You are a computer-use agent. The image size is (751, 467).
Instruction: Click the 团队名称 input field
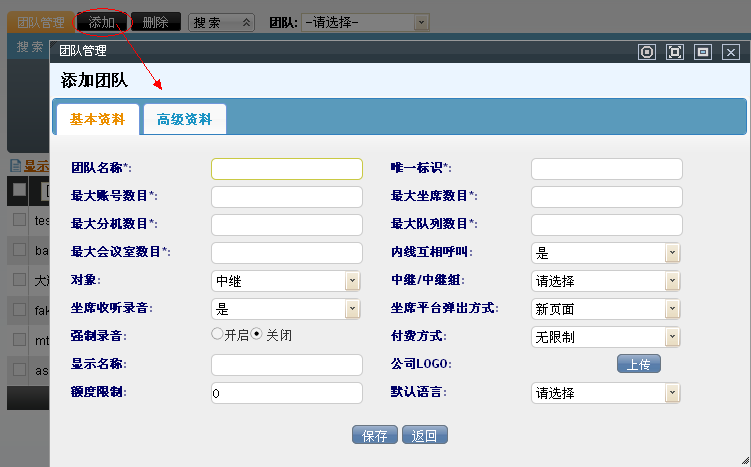pos(287,169)
